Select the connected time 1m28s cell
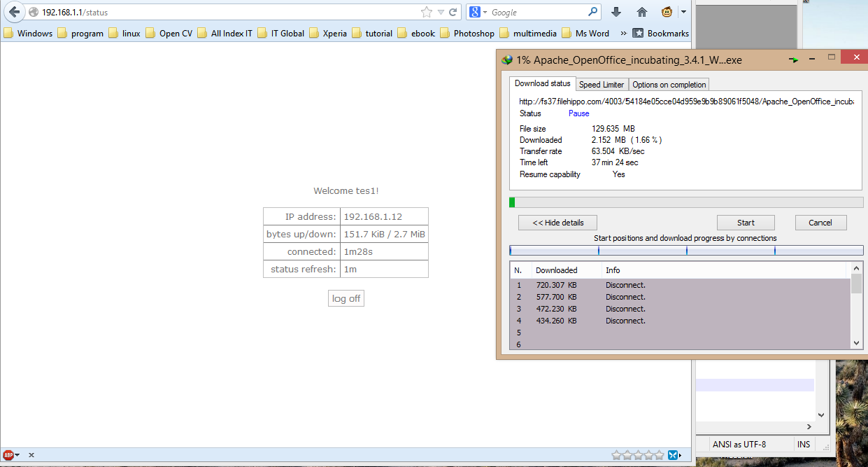The width and height of the screenshot is (868, 467). coord(384,251)
